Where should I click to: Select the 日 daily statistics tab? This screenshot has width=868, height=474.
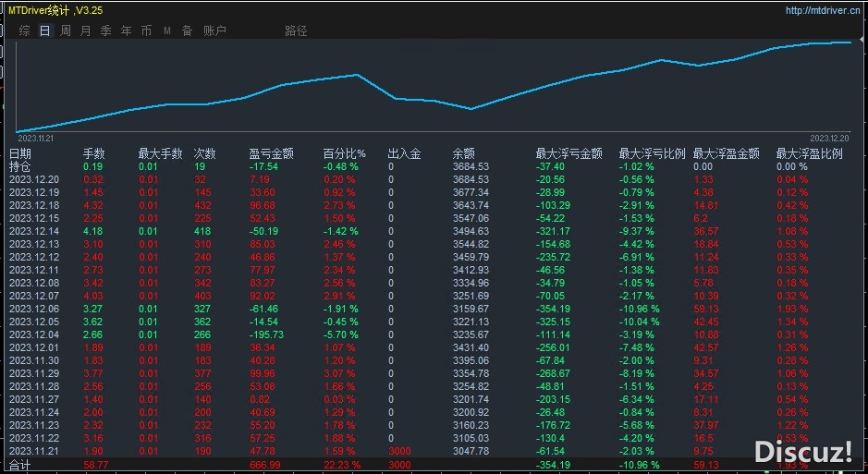[x=45, y=31]
